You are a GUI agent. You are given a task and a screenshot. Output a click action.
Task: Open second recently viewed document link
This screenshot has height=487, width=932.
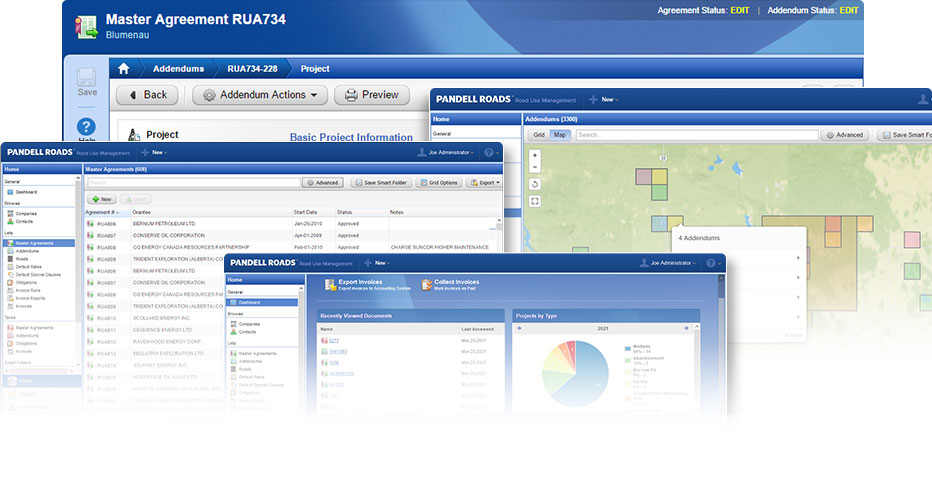click(x=338, y=351)
